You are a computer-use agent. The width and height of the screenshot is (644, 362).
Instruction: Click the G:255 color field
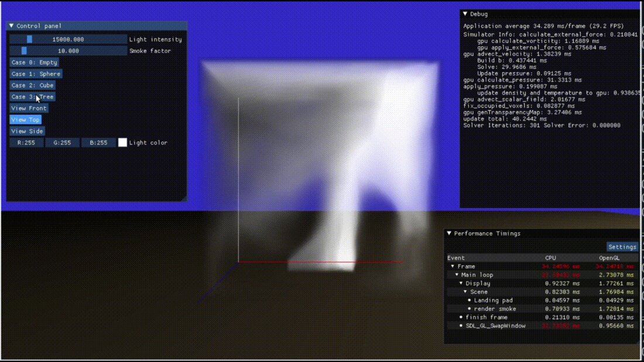point(63,143)
